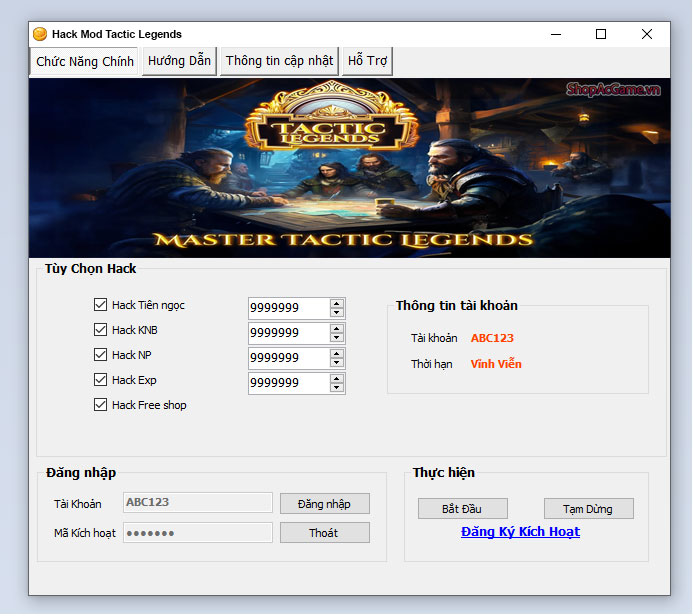The image size is (693, 616).
Task: Click the gold coin app icon in title bar
Action: [40, 34]
